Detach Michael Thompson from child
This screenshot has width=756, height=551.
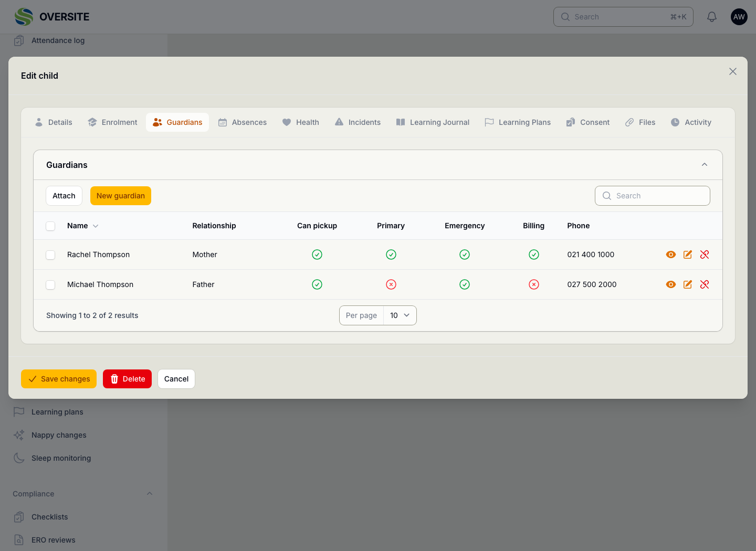tap(705, 284)
